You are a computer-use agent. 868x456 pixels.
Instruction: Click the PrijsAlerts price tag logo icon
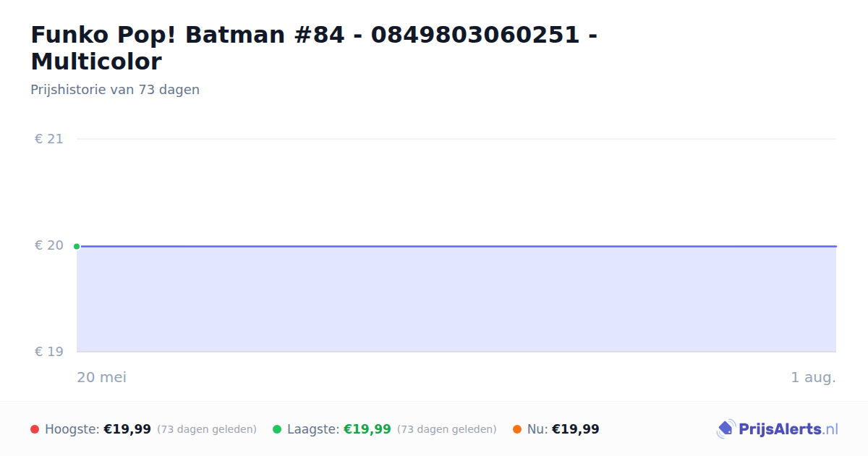pos(726,429)
